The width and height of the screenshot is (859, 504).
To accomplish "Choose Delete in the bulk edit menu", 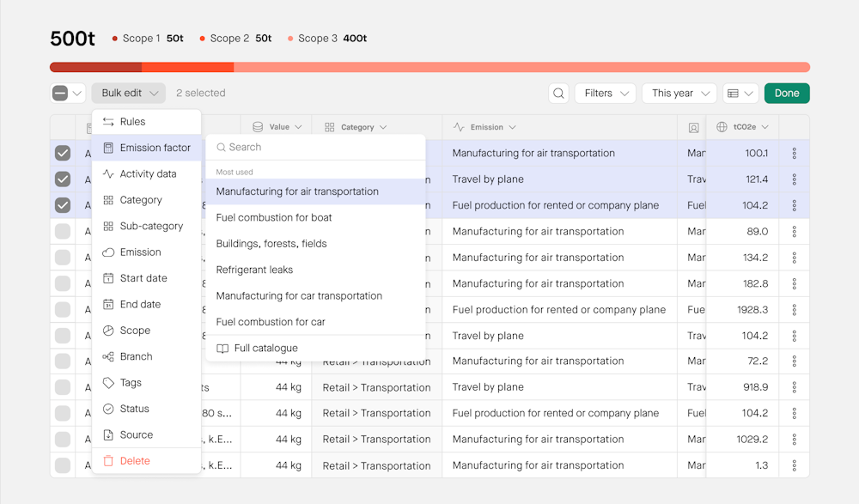I will coord(135,461).
